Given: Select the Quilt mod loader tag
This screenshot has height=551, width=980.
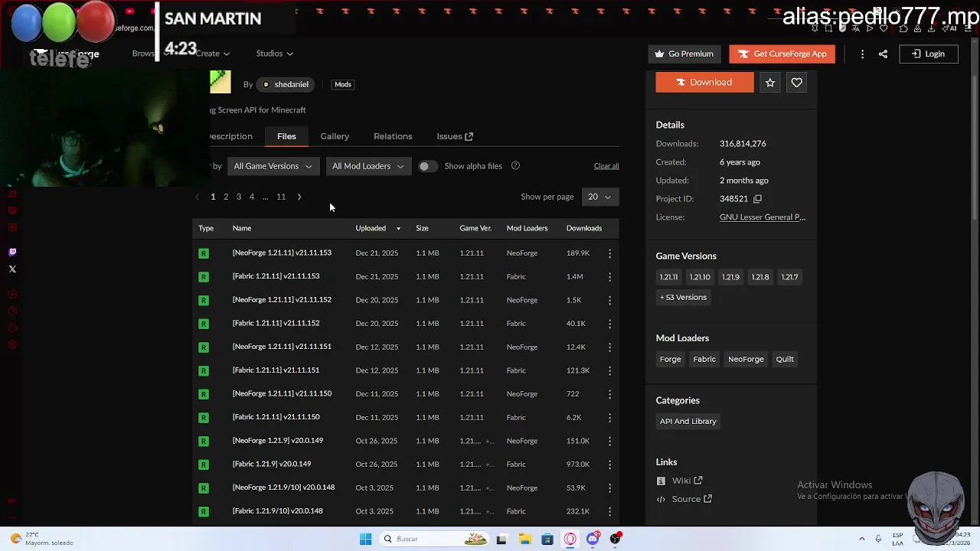Looking at the screenshot, I should click(x=785, y=359).
